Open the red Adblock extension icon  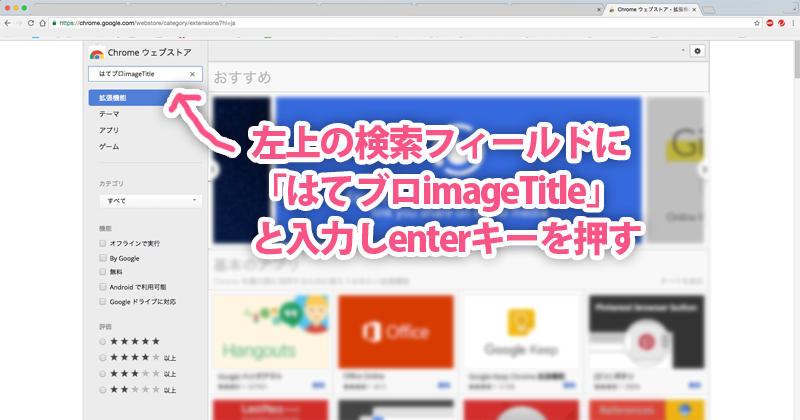pos(770,23)
